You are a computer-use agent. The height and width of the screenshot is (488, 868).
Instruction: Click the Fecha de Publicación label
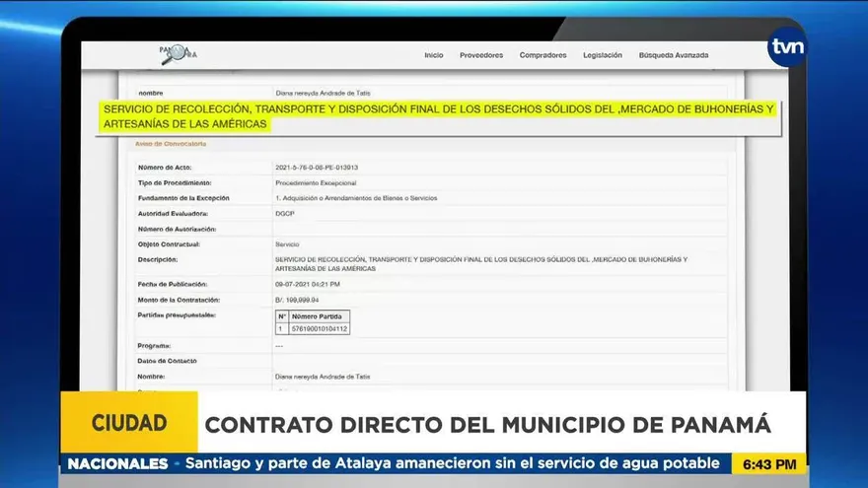(173, 284)
